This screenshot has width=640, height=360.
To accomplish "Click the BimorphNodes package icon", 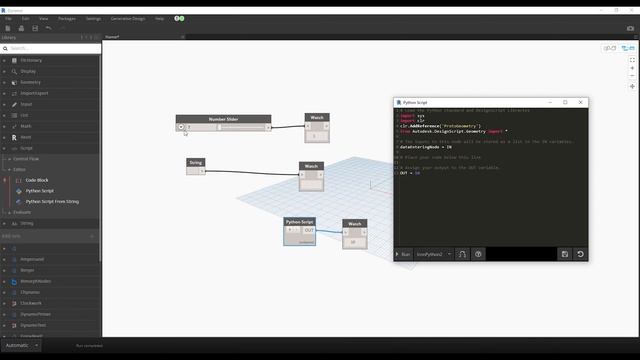I will pyautogui.click(x=14, y=282).
